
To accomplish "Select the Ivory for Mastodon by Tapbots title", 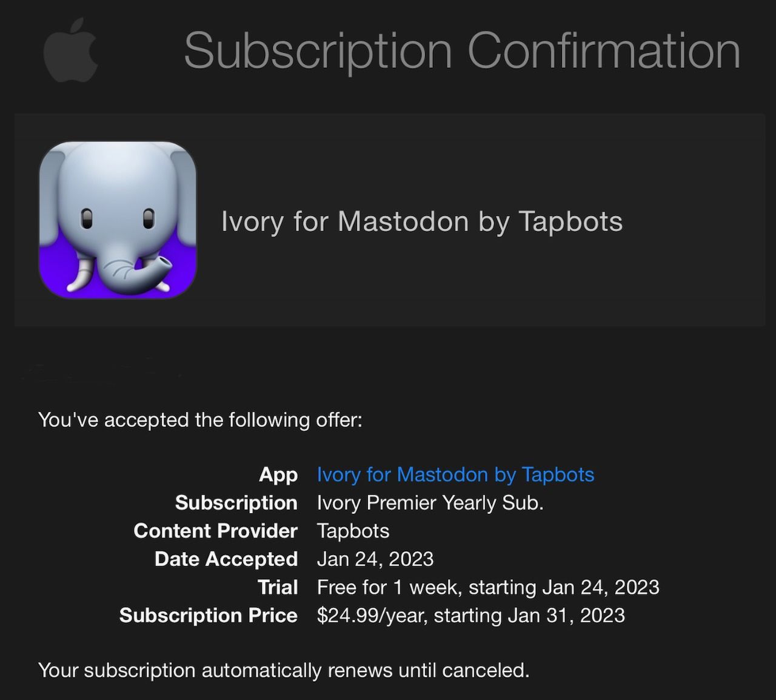I will coord(422,221).
